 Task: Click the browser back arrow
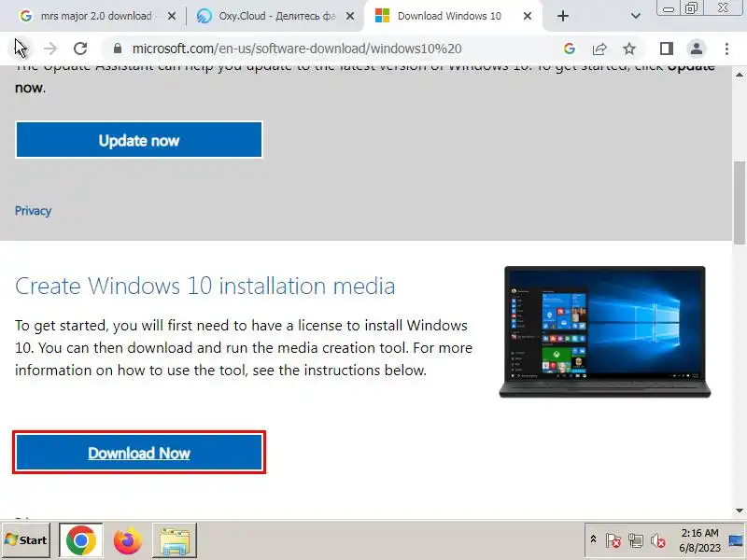point(21,49)
